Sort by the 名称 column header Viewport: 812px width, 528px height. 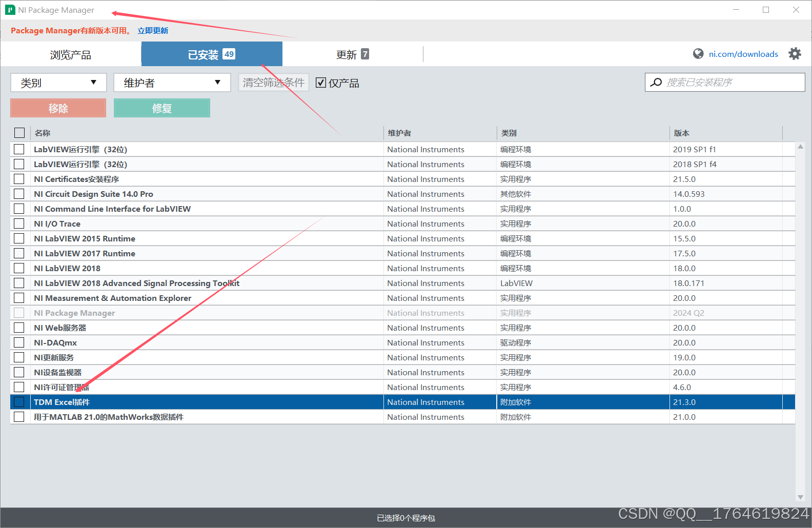tap(207, 133)
